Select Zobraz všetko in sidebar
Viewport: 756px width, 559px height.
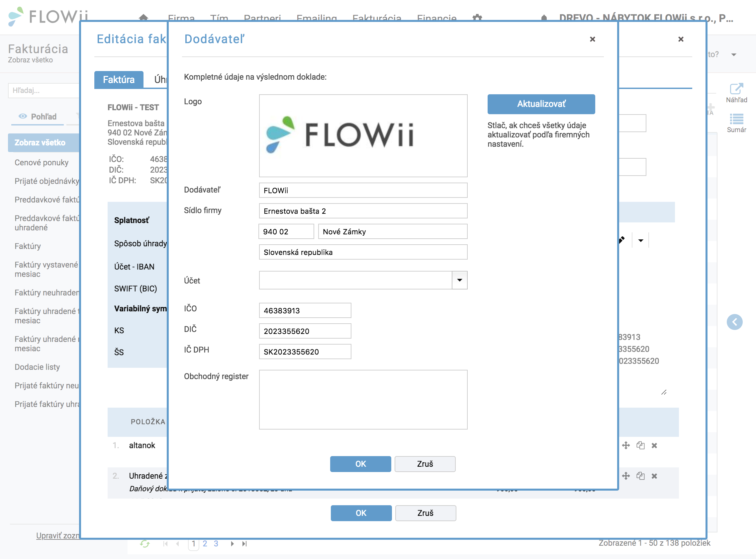tap(44, 142)
